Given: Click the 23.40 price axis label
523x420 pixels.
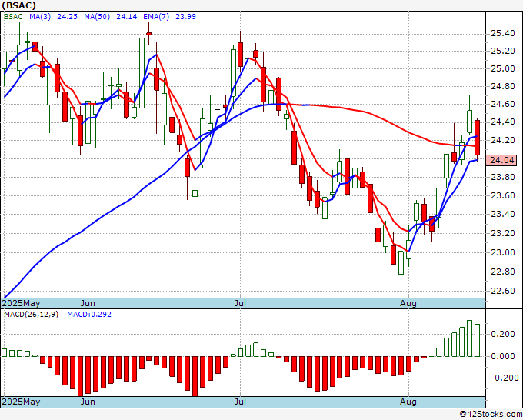Looking at the screenshot, I should coord(503,214).
